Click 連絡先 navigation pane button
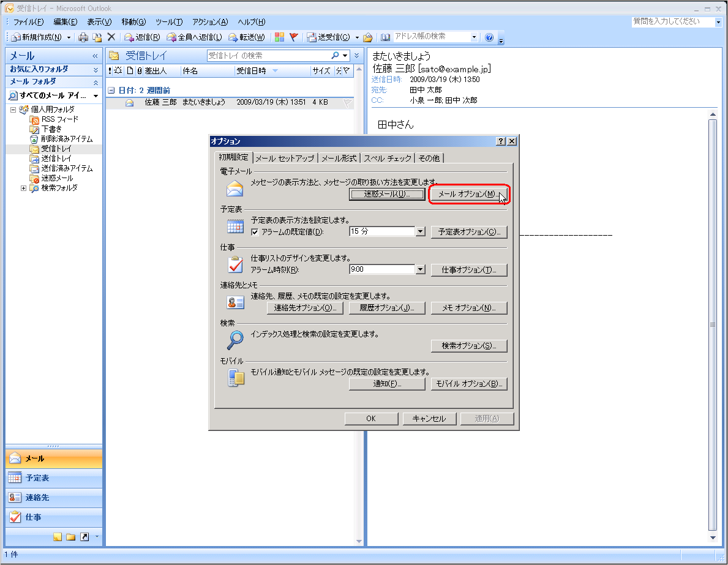 coord(54,497)
